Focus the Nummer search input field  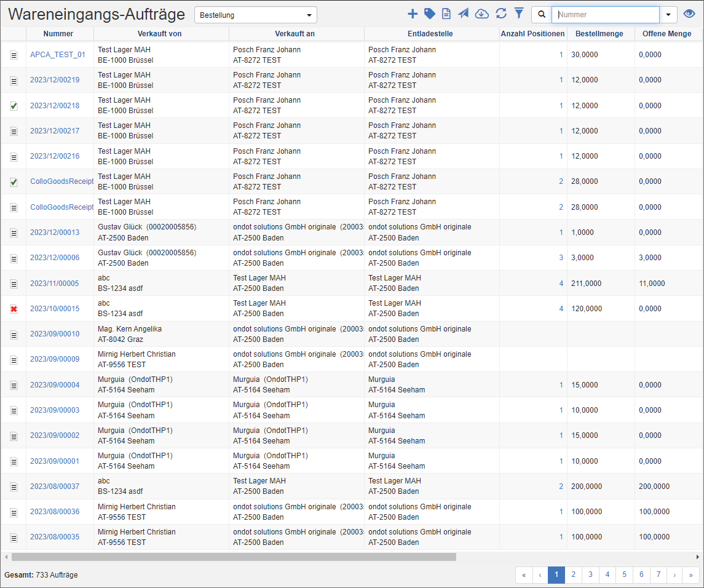coord(605,15)
